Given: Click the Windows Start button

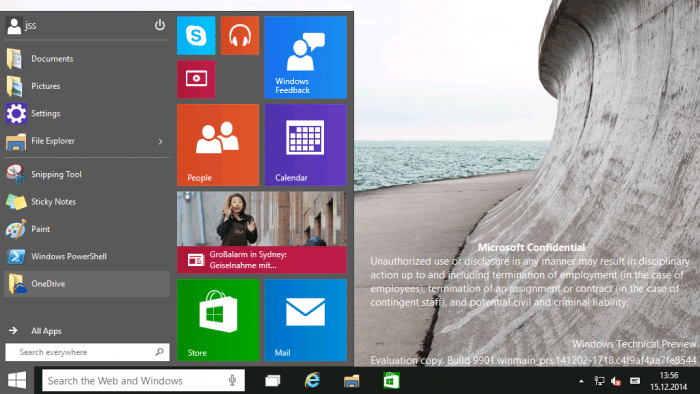Looking at the screenshot, I should (17, 381).
